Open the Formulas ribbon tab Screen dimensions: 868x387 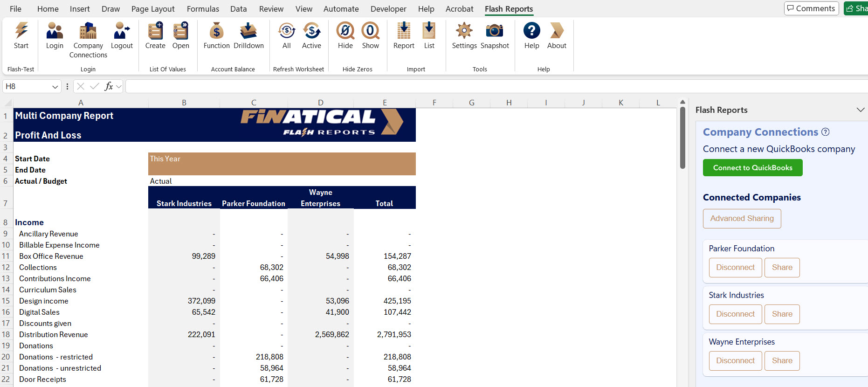coord(203,9)
